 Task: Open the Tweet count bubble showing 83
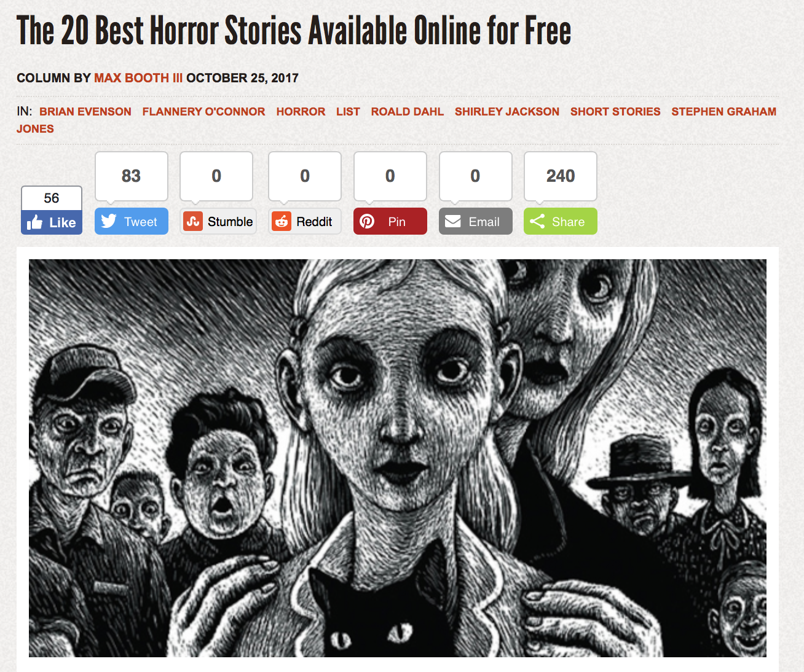pos(131,176)
